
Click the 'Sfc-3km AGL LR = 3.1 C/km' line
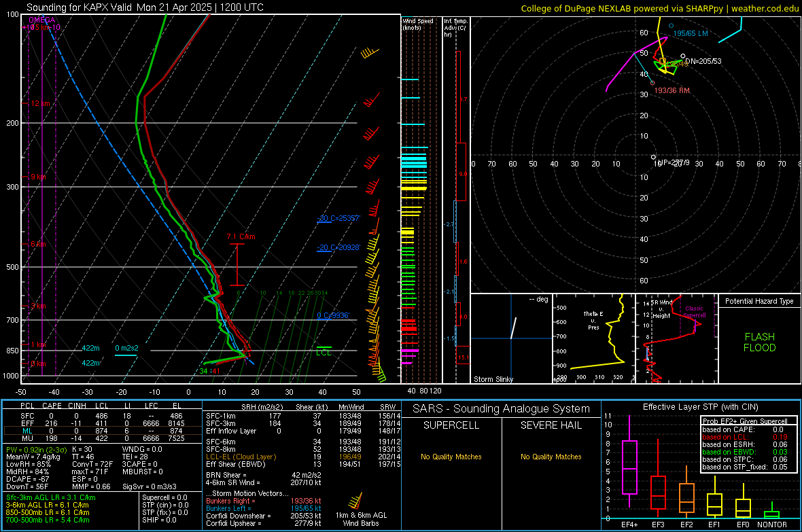(x=51, y=498)
